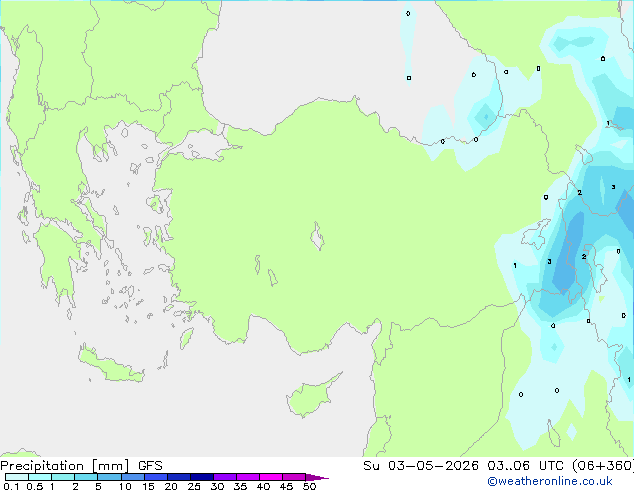Screen dimensions: 634x490
Task: Click the 0.1–0.5 mm palest legend swatch
Action: tap(17, 477)
